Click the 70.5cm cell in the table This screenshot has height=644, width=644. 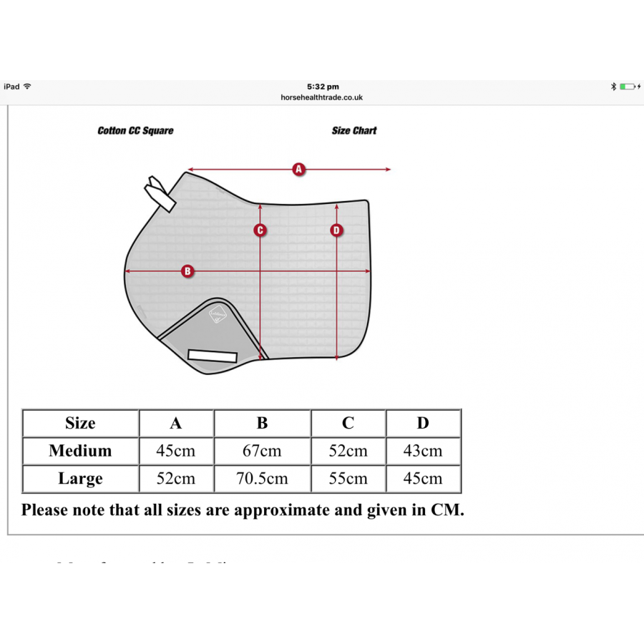click(x=262, y=479)
